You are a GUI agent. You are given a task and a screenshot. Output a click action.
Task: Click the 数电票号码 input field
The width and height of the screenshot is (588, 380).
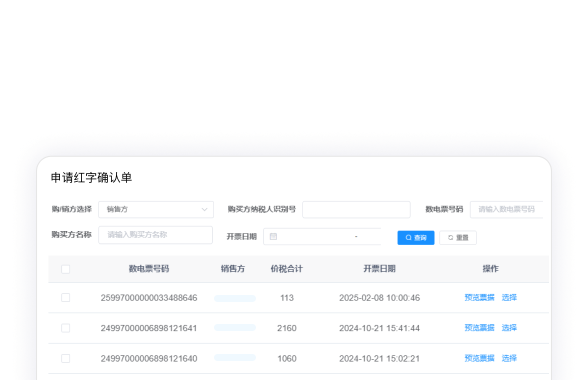click(506, 209)
